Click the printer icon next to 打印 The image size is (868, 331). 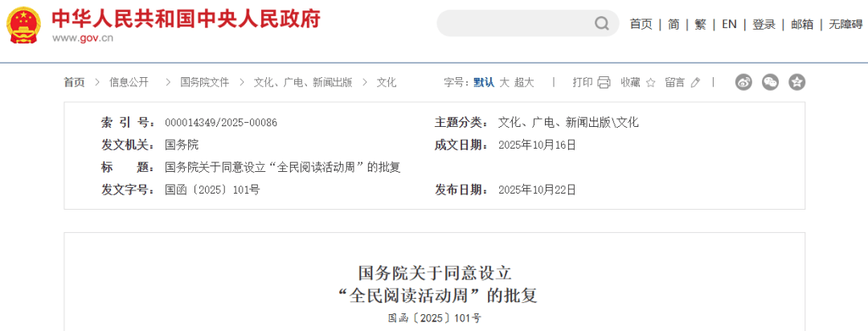coord(604,82)
